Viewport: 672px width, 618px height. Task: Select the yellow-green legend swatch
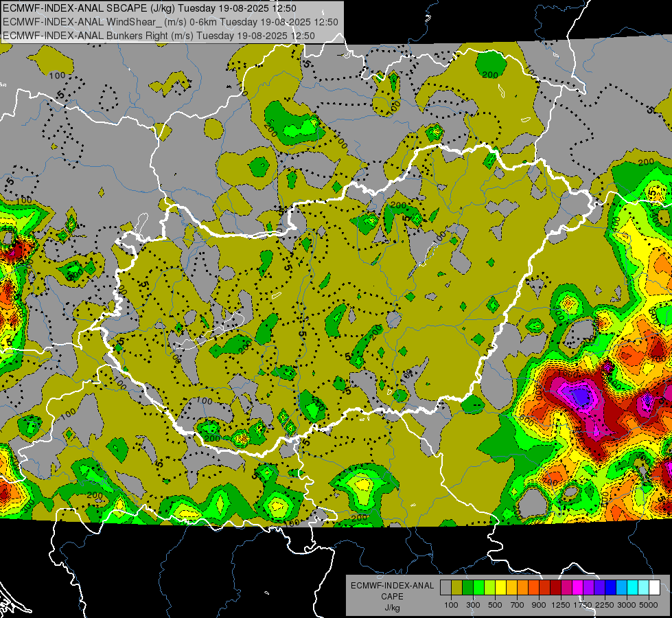pyautogui.click(x=490, y=588)
